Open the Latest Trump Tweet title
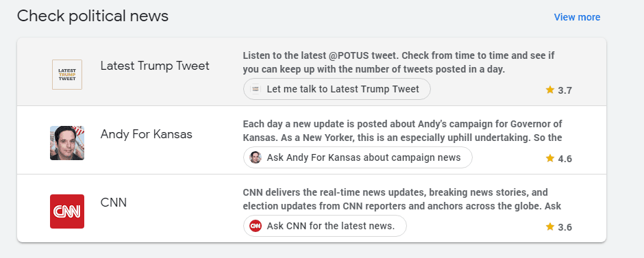The width and height of the screenshot is (644, 258). point(155,66)
